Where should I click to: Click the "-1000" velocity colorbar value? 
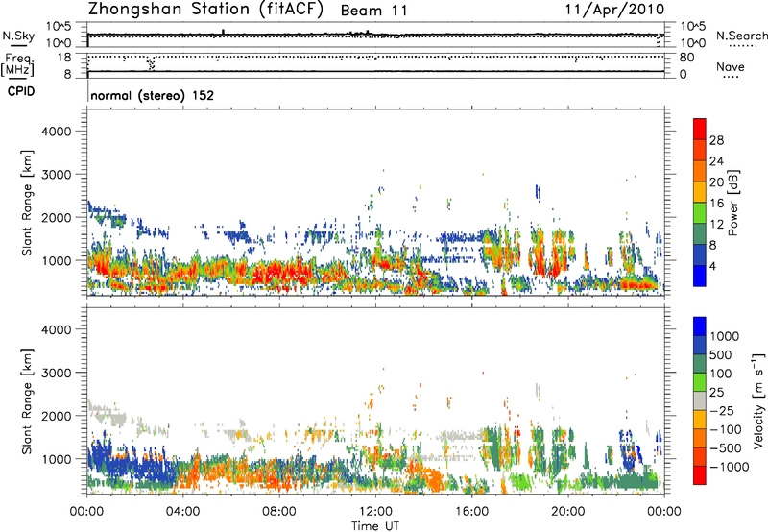[x=730, y=467]
